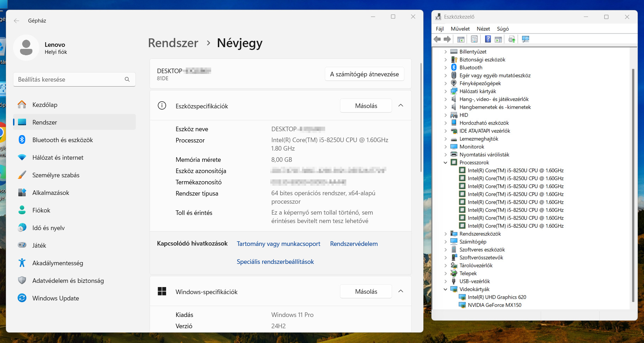Click the Rendszer breadcrumb in the heading

(173, 43)
